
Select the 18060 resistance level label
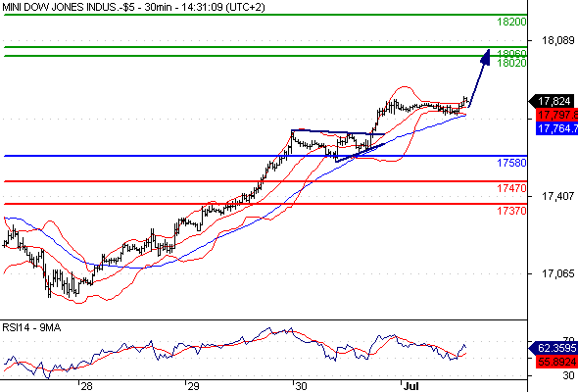[x=511, y=53]
